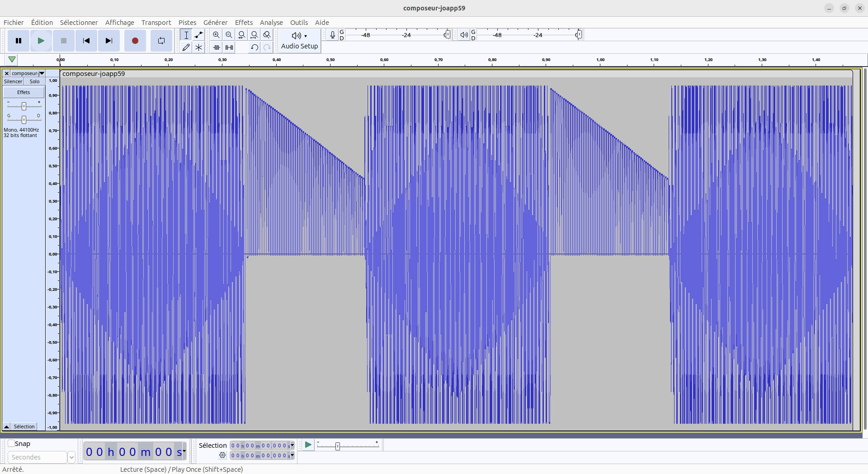868x474 pixels.
Task: Open the Audio Setup dropdown
Action: 299,41
